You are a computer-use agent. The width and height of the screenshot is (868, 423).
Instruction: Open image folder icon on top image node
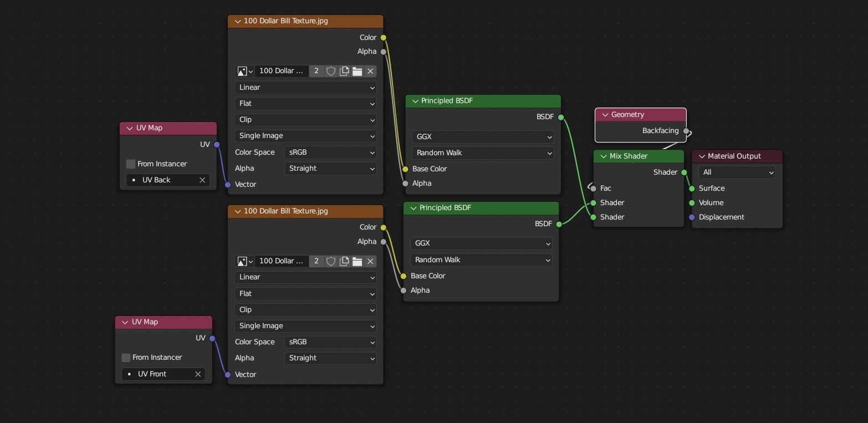[358, 71]
